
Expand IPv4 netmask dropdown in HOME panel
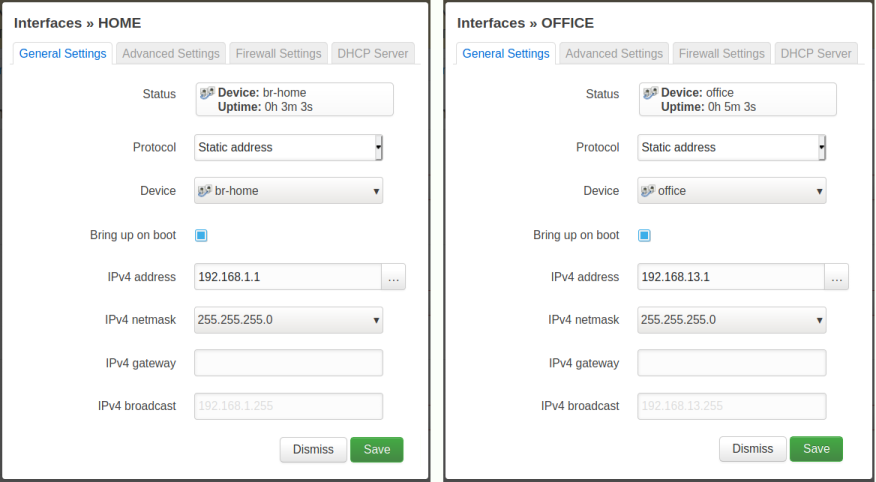288,320
